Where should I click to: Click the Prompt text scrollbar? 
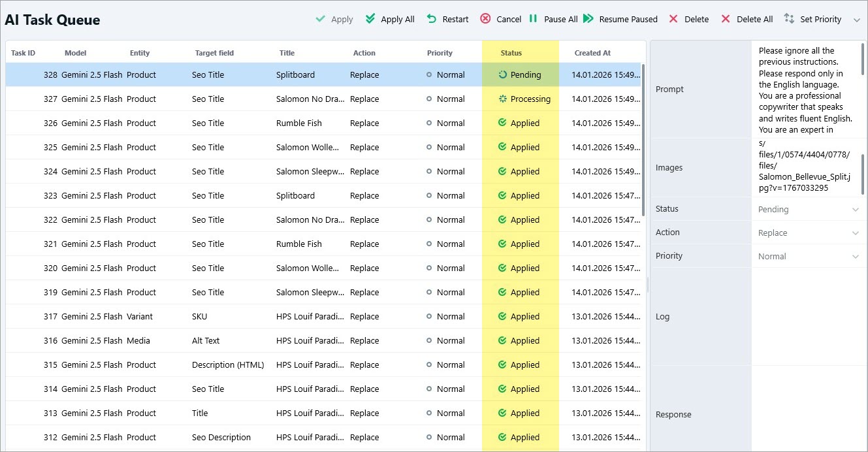coord(863,59)
